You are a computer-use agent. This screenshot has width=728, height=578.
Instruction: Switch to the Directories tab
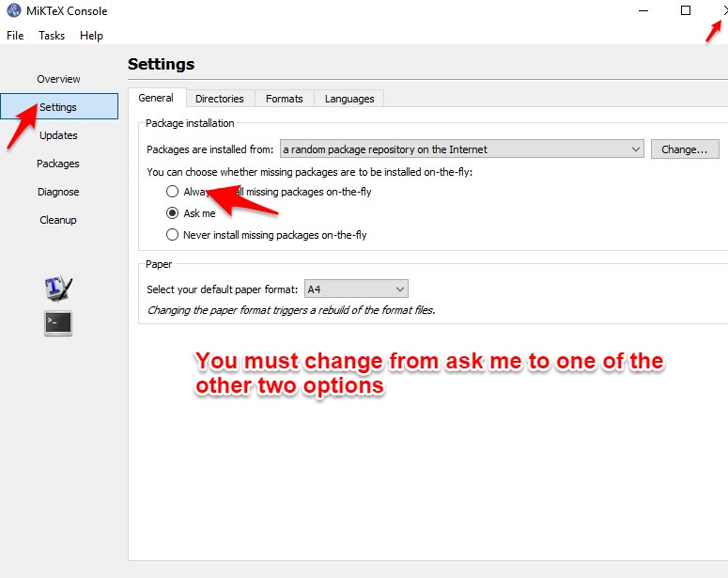220,99
